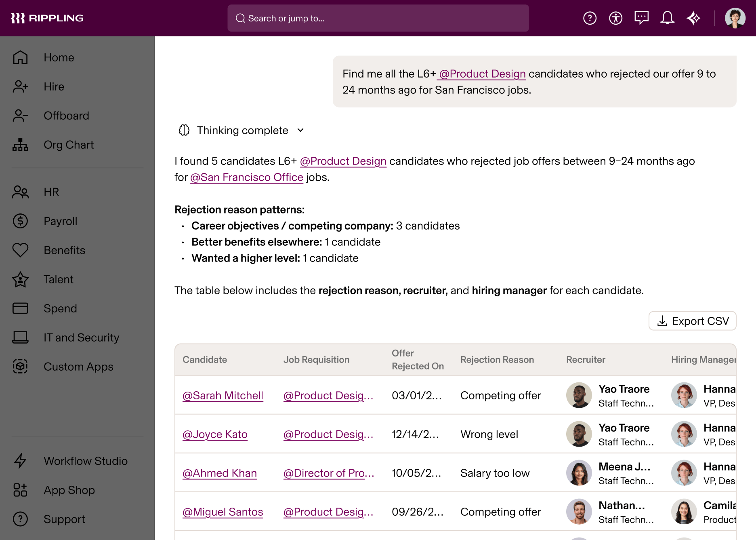The height and width of the screenshot is (540, 756).
Task: Open the chat feedback icon
Action: tap(641, 18)
